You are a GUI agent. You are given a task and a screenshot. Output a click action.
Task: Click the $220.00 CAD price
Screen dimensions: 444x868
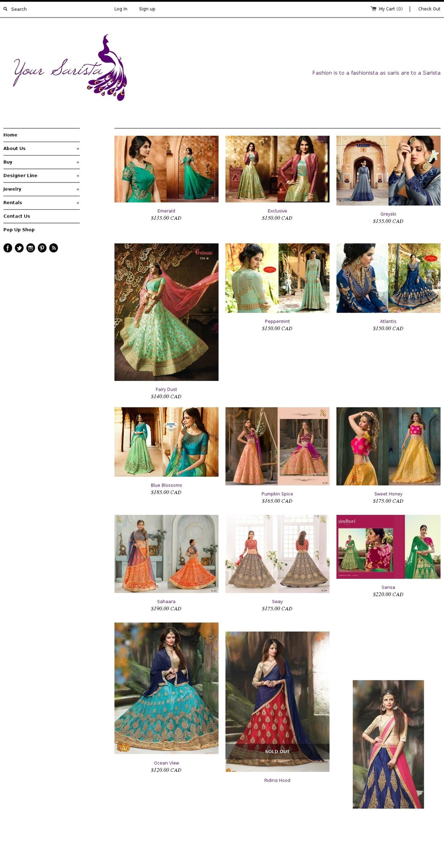click(x=388, y=594)
